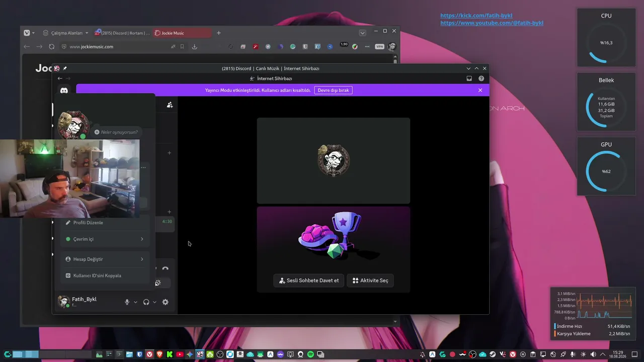Screen dimensions: 644x362
Task: Open a new tab in Vivaldi
Action: coord(218,33)
